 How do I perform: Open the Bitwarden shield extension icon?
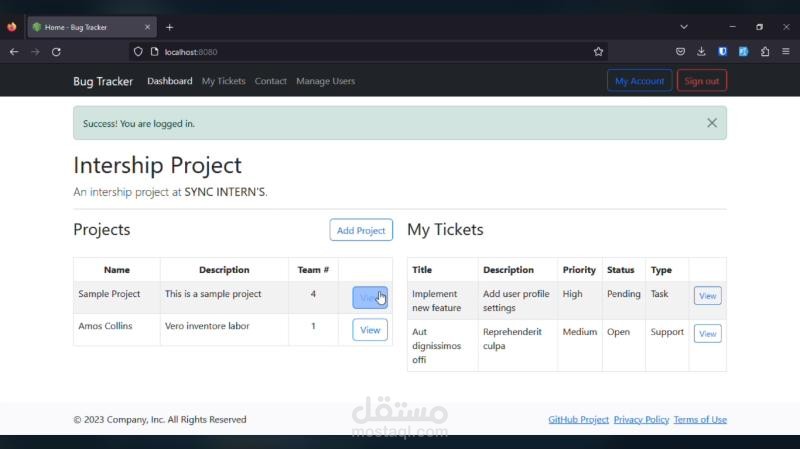point(722,52)
